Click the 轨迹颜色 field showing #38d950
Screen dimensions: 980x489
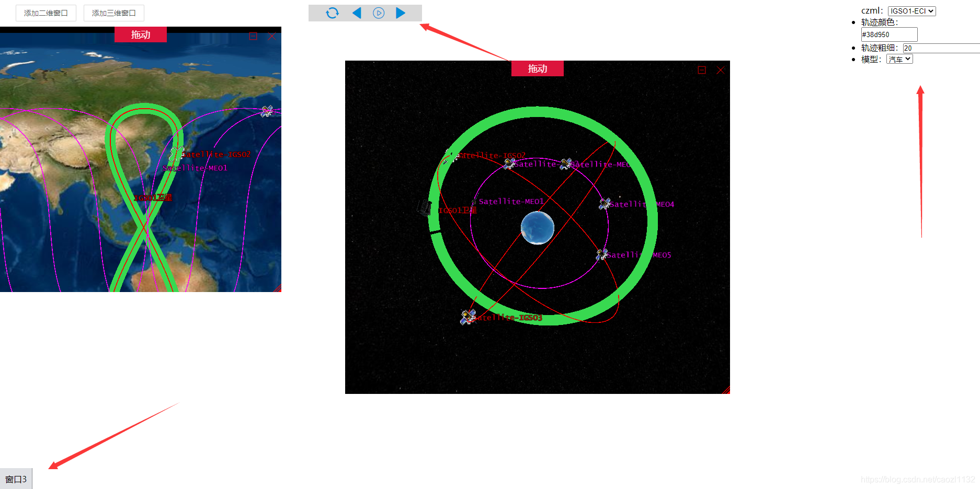888,34
